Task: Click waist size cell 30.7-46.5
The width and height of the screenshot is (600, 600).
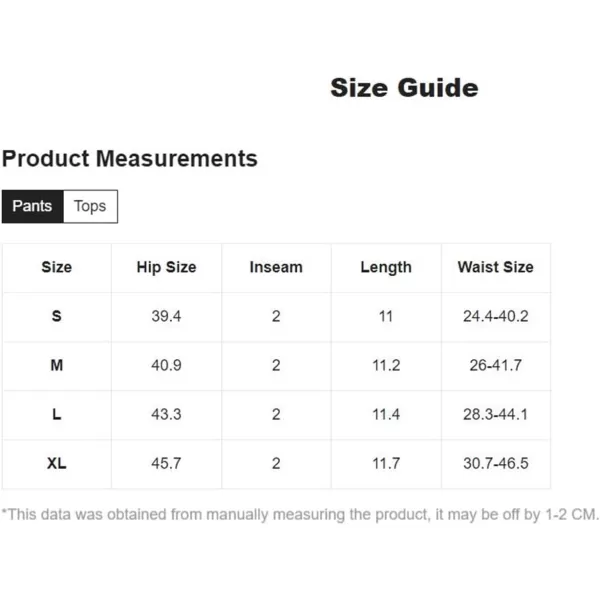Action: coord(496,463)
